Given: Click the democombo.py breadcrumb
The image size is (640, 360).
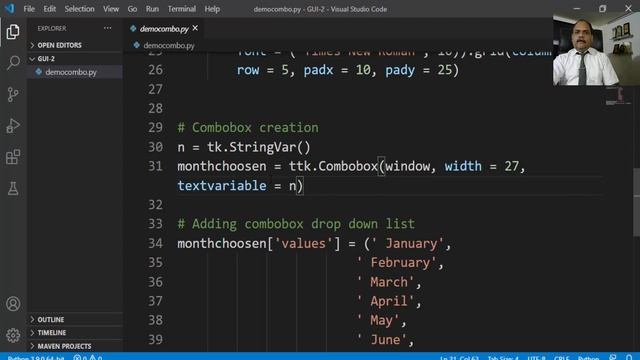Looking at the screenshot, I should click(169, 45).
